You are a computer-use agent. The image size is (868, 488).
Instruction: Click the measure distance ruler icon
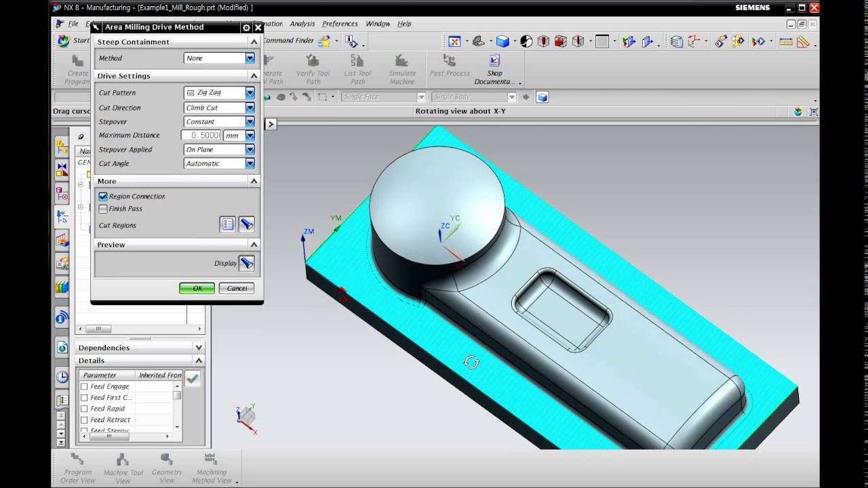click(x=786, y=41)
